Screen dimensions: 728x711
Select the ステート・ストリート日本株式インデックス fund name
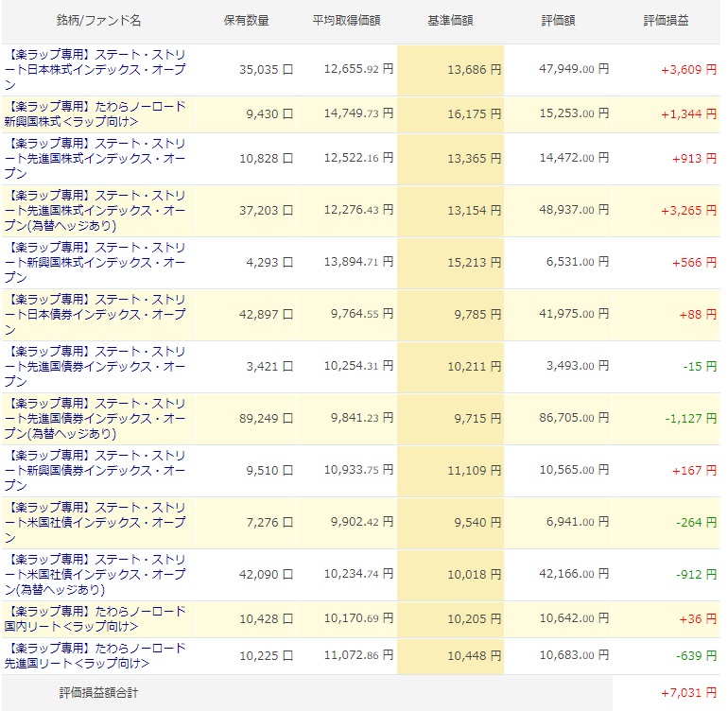pyautogui.click(x=95, y=70)
